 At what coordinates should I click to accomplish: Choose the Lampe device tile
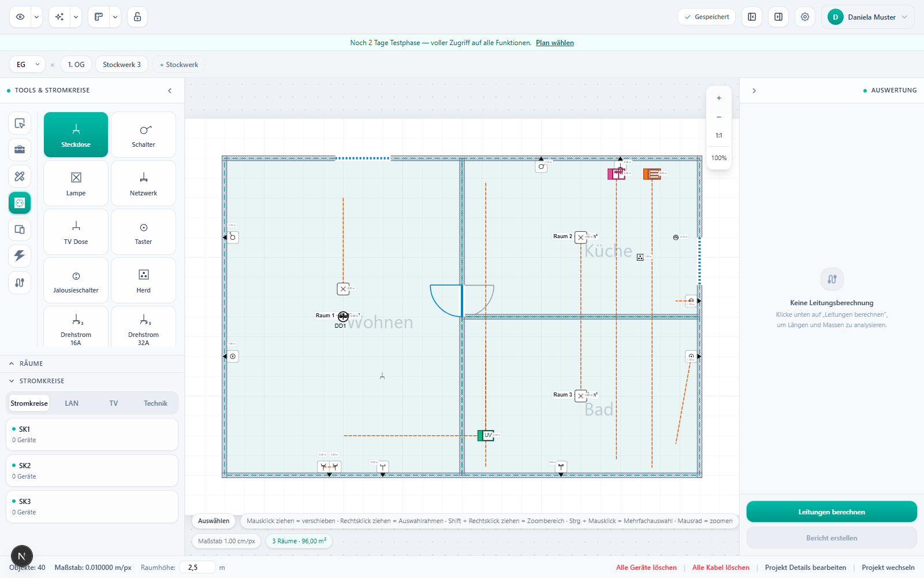76,183
